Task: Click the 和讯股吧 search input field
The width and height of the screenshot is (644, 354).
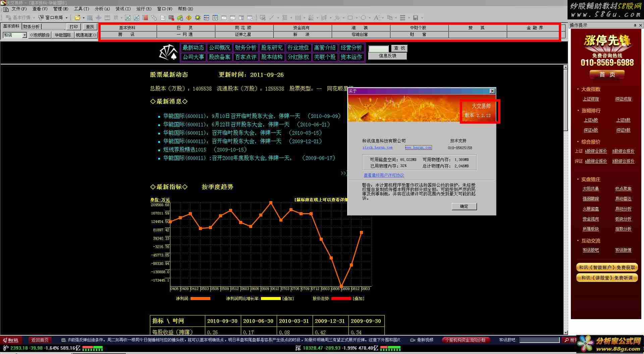Action: (539, 340)
